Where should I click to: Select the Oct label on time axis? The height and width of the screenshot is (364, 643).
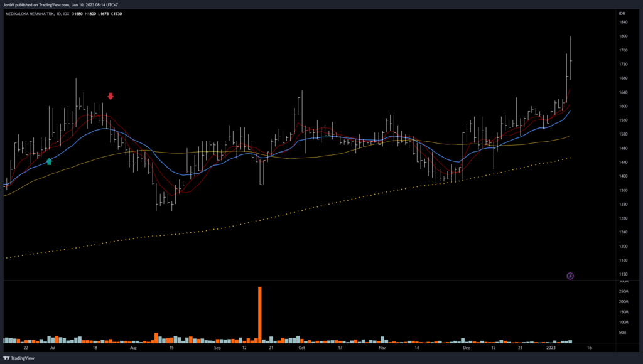coord(301,346)
